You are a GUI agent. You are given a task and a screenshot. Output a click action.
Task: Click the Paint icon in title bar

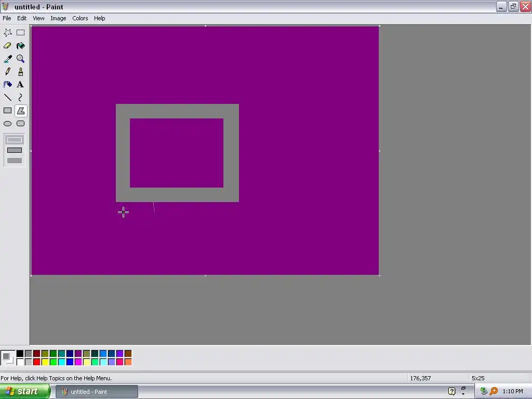[x=5, y=6]
